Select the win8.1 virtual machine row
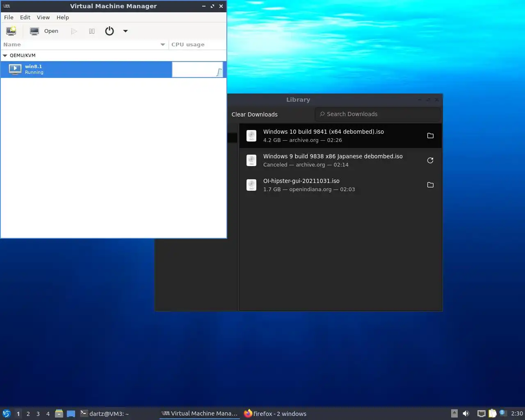Screen dimensions: 525x420 (114, 69)
